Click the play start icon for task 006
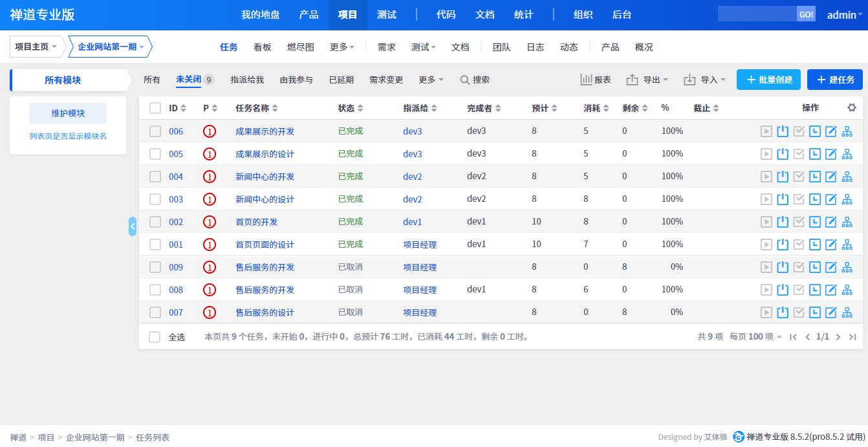The width and height of the screenshot is (868, 447). [766, 131]
